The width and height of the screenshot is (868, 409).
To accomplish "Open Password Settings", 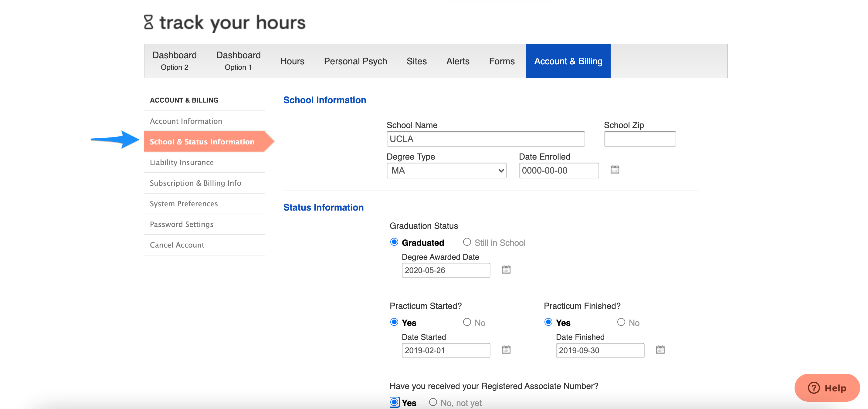I will coord(204,224).
